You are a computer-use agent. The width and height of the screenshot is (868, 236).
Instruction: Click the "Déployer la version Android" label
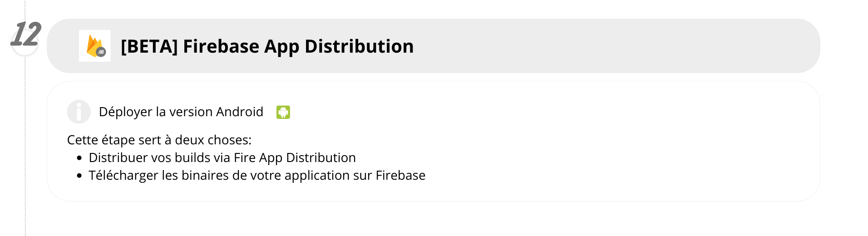tap(181, 112)
